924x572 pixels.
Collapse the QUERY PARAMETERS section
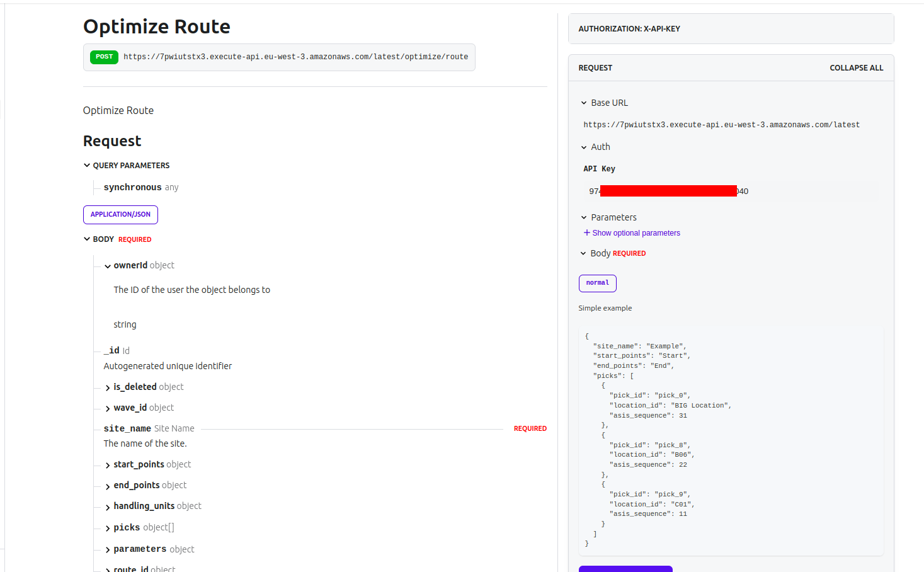point(86,165)
